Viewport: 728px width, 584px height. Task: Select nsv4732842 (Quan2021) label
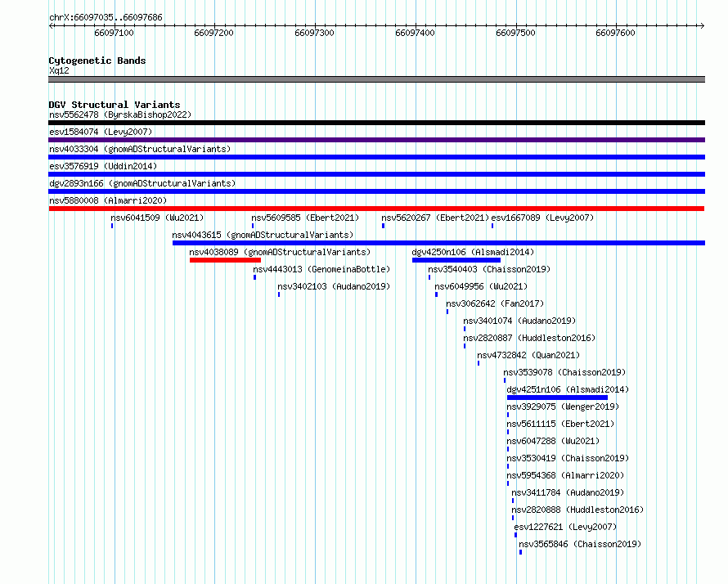[528, 355]
